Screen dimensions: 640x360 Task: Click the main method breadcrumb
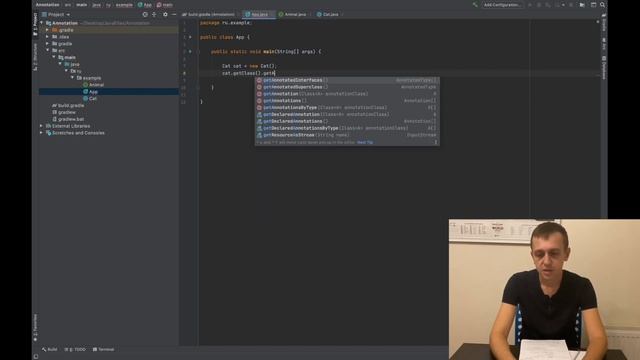(x=165, y=5)
